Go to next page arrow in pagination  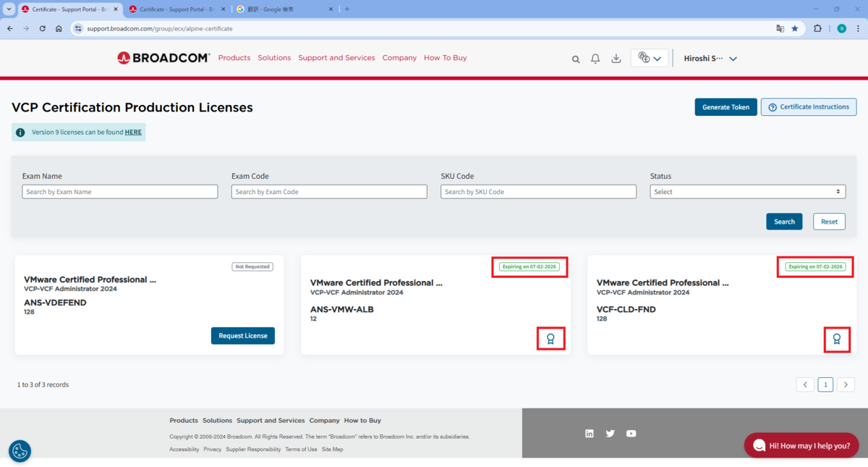click(846, 384)
